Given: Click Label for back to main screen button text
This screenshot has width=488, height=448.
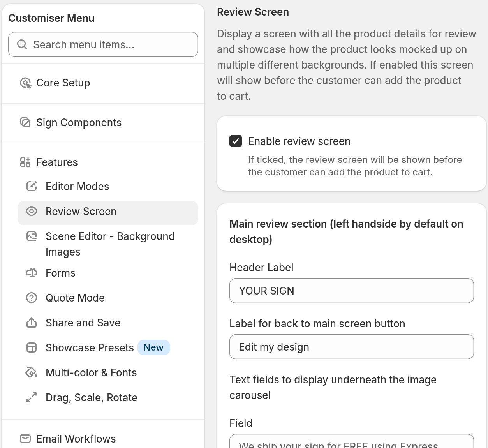Looking at the screenshot, I should (x=317, y=323).
